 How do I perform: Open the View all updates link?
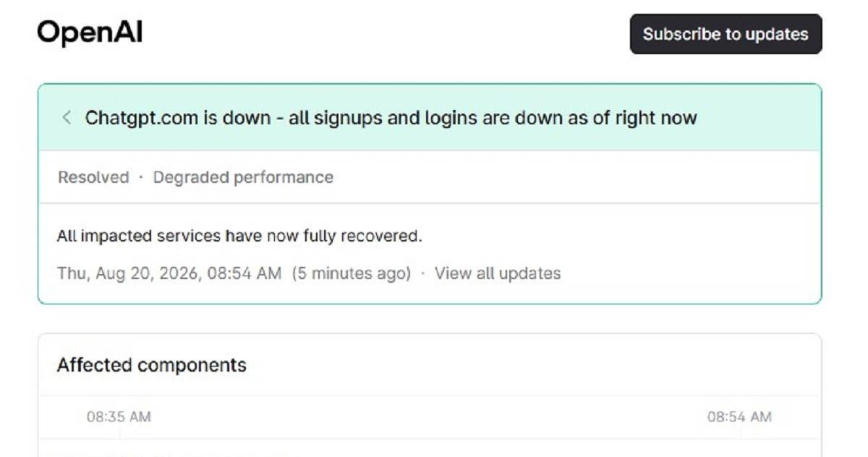498,273
